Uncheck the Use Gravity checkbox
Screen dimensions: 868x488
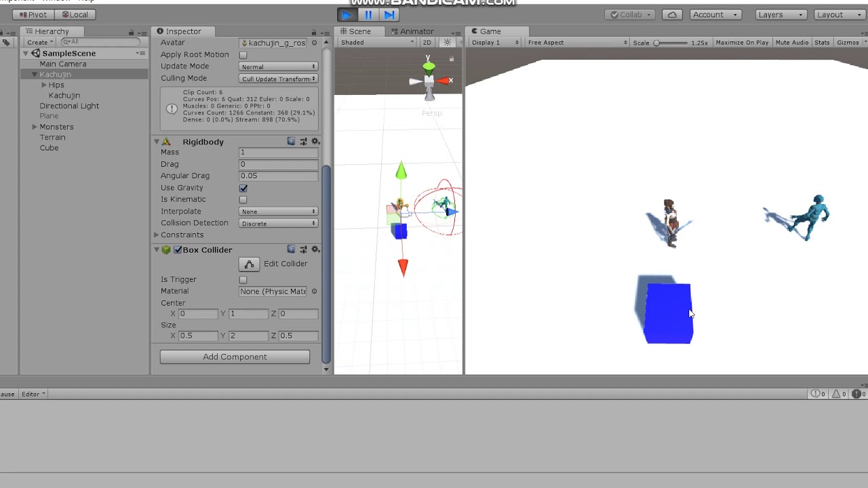tap(243, 188)
